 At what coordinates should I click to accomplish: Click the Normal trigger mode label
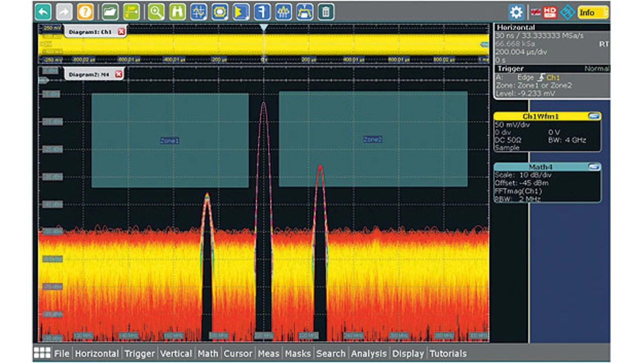[597, 68]
